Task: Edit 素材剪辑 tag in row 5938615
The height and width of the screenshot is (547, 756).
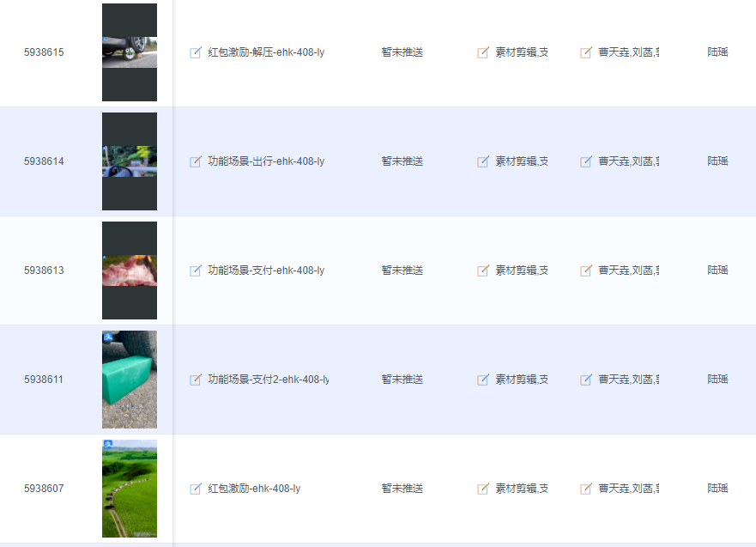Action: click(x=482, y=52)
